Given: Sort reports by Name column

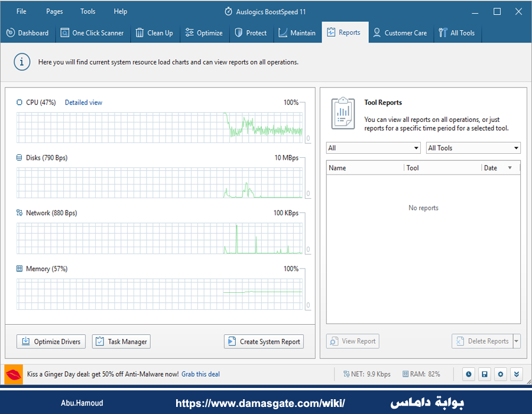Looking at the screenshot, I should 365,167.
